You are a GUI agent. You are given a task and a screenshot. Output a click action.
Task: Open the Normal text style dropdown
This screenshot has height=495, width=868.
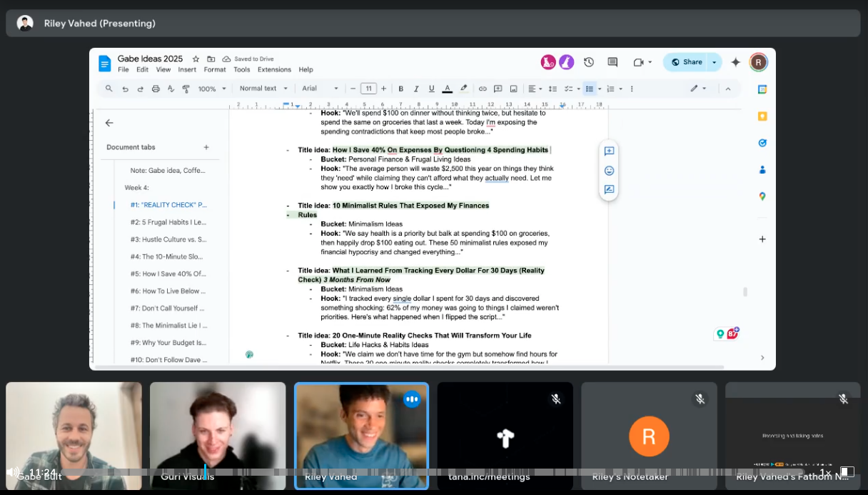click(x=263, y=89)
